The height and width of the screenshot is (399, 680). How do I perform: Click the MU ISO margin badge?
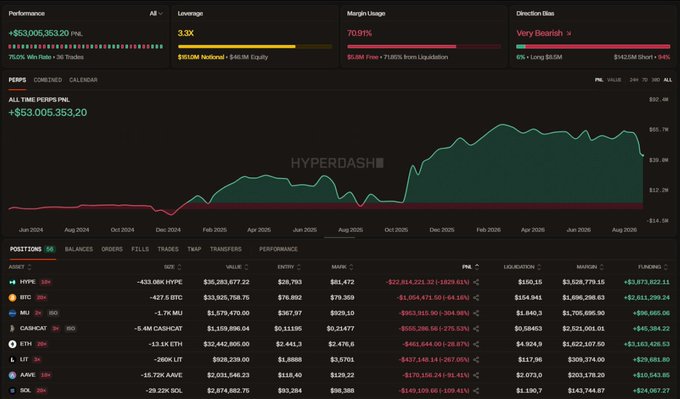pyautogui.click(x=53, y=313)
